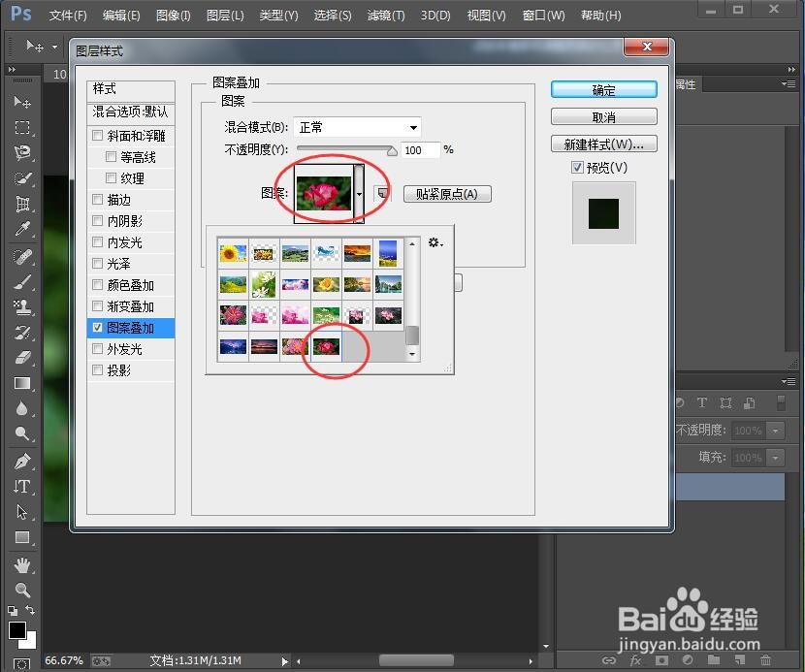Click the 新建样式(W)... button

pos(603,144)
